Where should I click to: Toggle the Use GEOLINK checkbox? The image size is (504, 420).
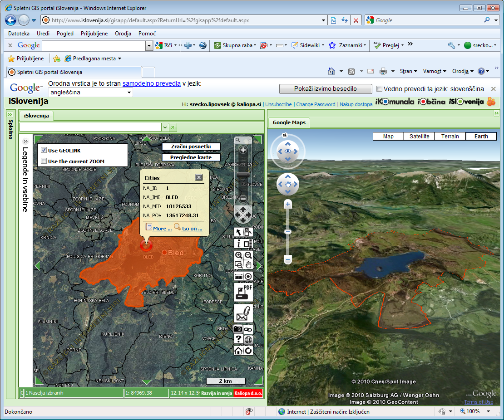click(x=44, y=150)
